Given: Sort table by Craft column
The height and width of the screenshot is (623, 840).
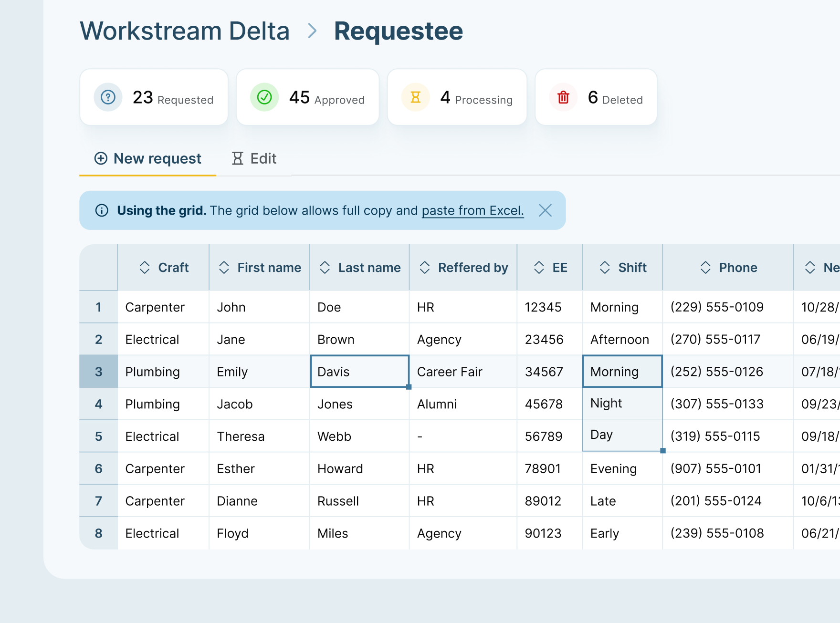Looking at the screenshot, I should [145, 268].
